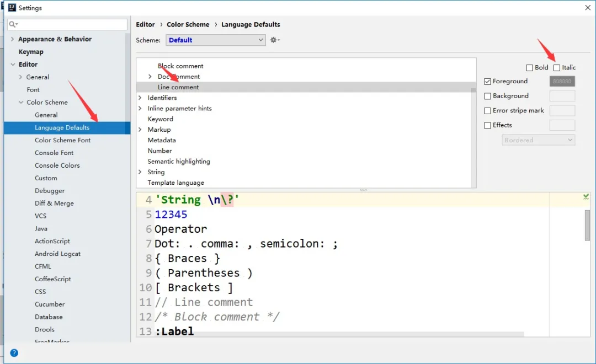Click the Foreground color swatch

(562, 82)
